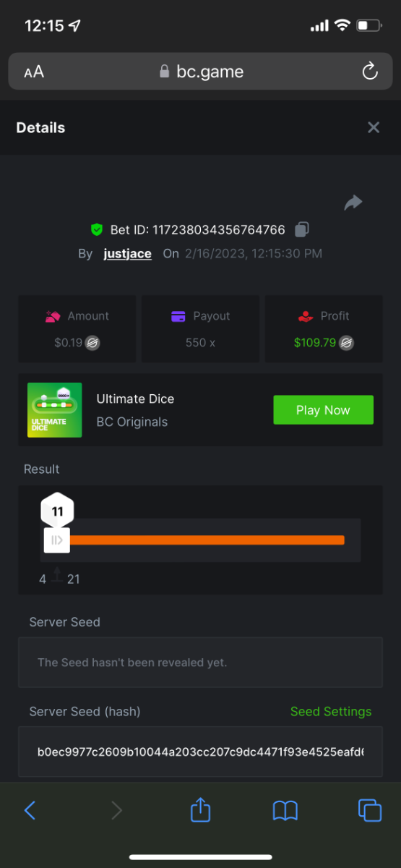Copy the Bet ID with copy icon
This screenshot has height=868, width=401.
[x=302, y=229]
